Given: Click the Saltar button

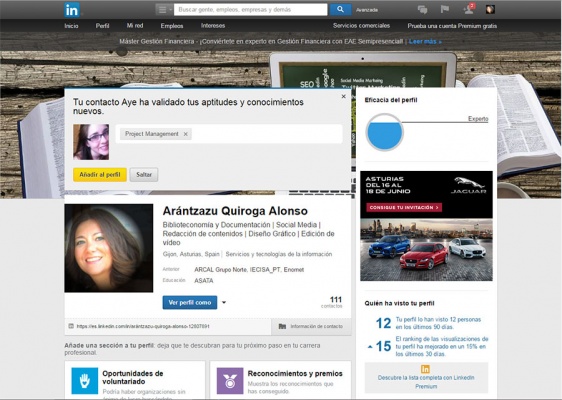Looking at the screenshot, I should (144, 175).
